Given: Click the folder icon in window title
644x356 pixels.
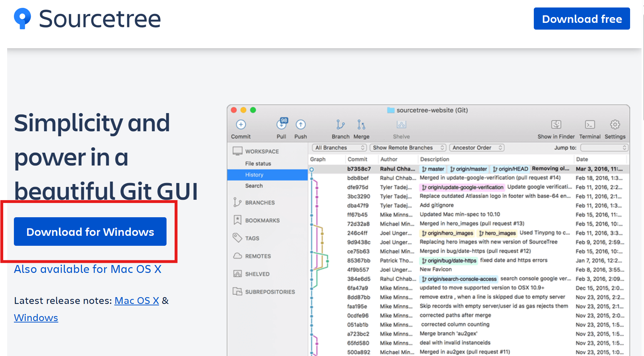Looking at the screenshot, I should (x=391, y=110).
